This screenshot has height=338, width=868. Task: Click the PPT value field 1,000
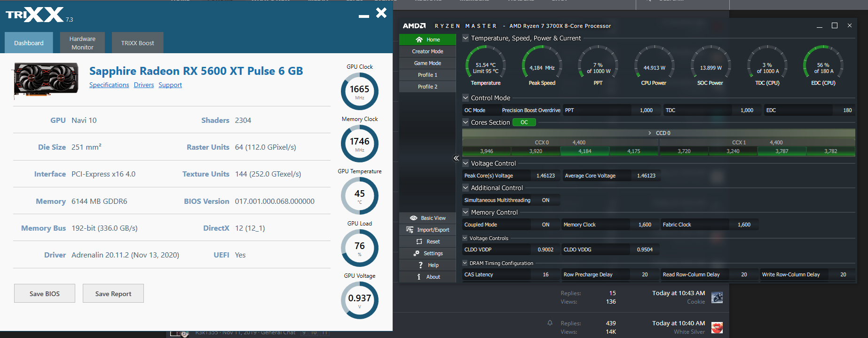pos(646,110)
